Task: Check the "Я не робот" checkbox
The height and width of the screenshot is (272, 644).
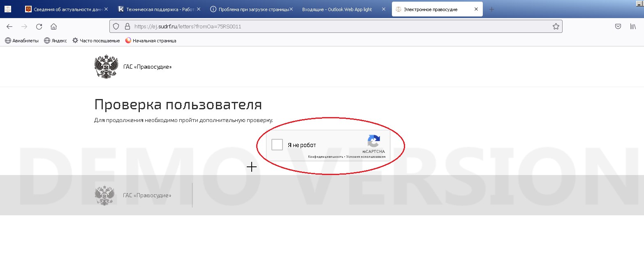Action: point(277,145)
